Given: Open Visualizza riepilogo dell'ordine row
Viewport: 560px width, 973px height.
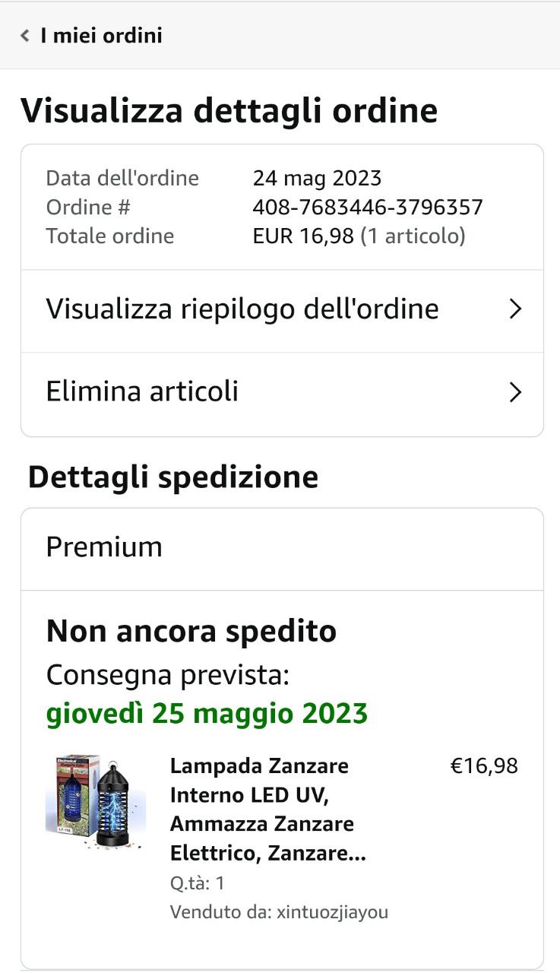Looking at the screenshot, I should tap(242, 310).
